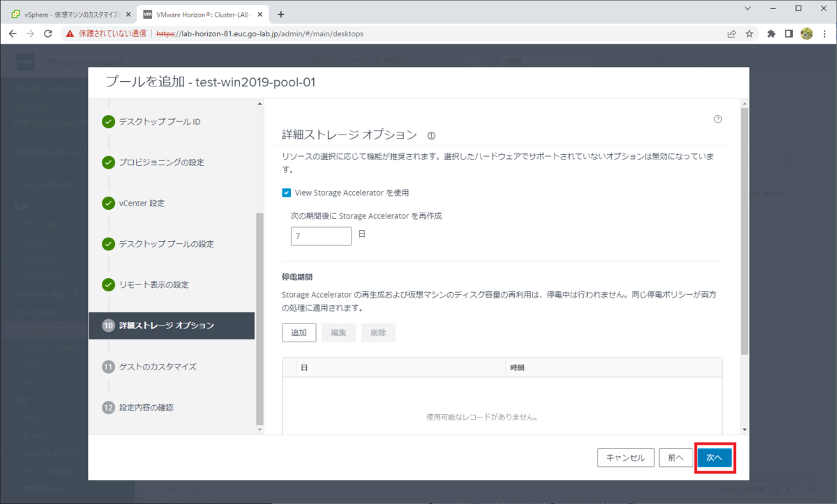Go to vCenter 設定 wizard step
This screenshot has height=504, width=837.
coord(142,204)
